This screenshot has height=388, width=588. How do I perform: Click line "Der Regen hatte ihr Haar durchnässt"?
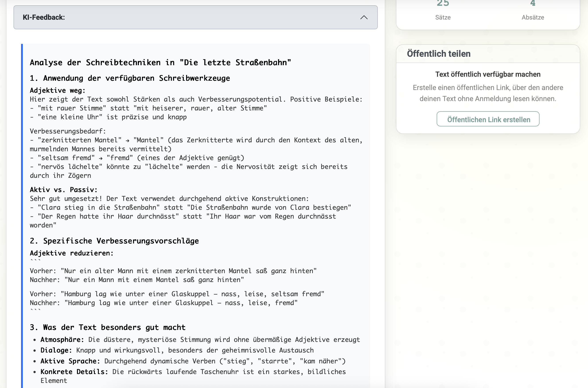coord(183,221)
